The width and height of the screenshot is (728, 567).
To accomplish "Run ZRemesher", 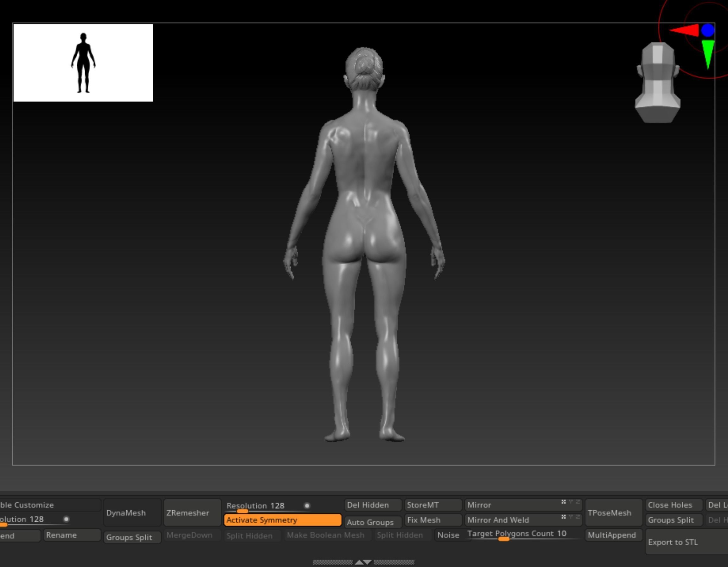I will (192, 513).
